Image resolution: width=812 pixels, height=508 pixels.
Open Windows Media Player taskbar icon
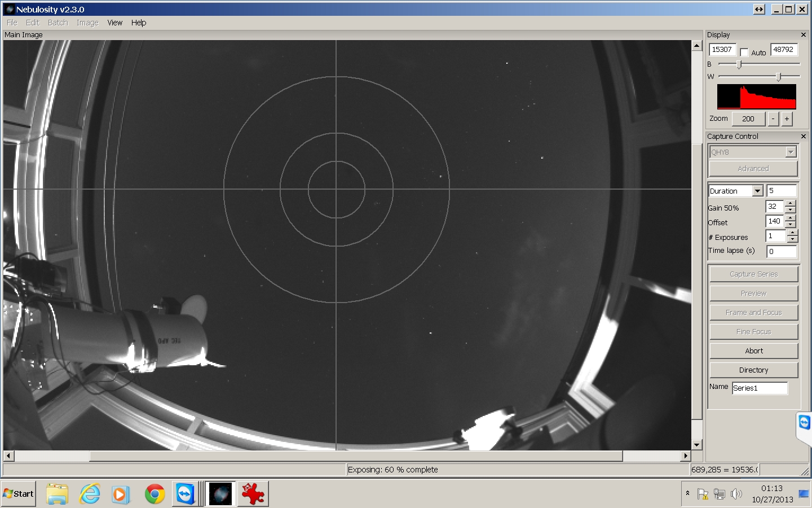pos(120,494)
